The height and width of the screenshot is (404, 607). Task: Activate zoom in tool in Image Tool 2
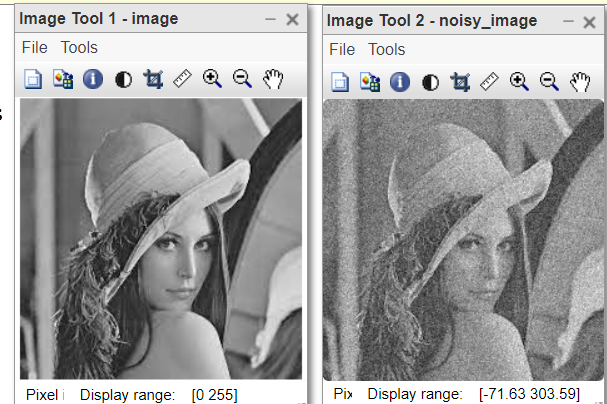[520, 81]
